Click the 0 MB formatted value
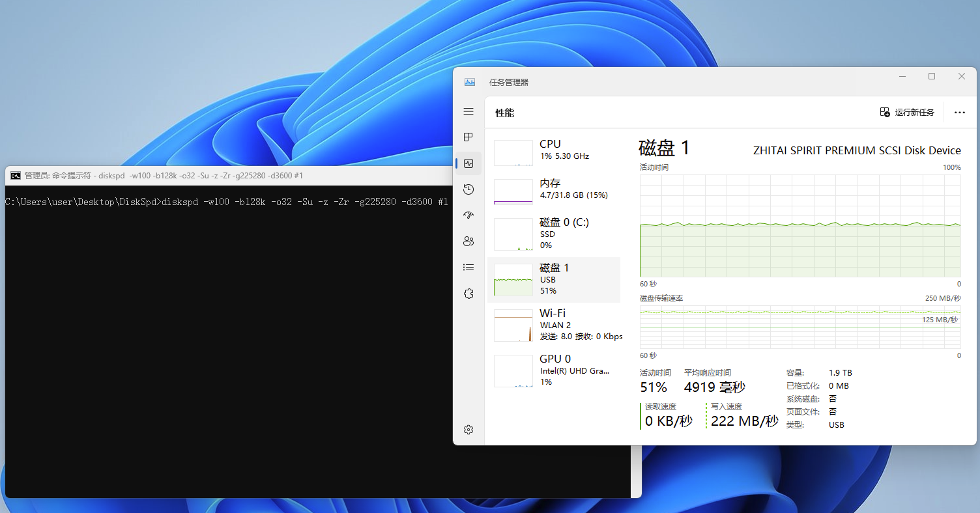The width and height of the screenshot is (980, 513). tap(839, 386)
